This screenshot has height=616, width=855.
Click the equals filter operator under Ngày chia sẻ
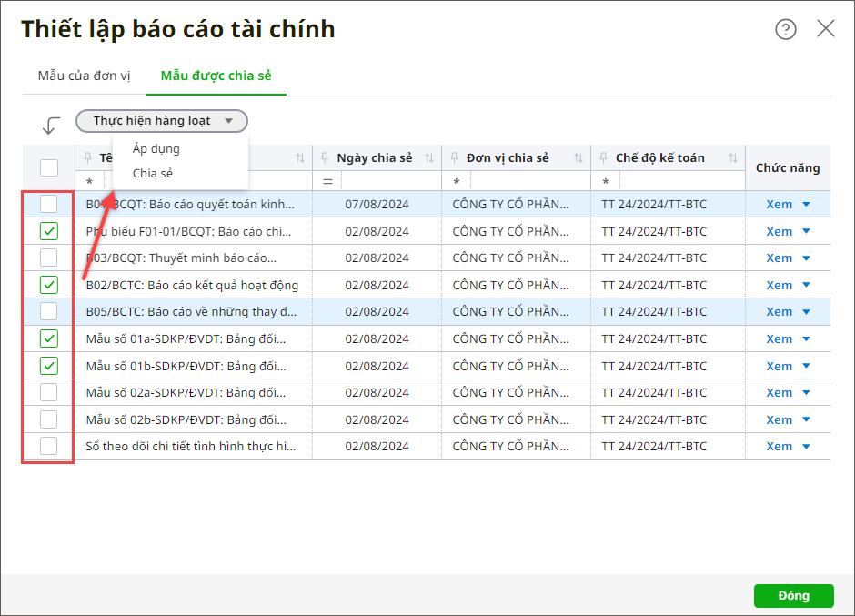[x=327, y=182]
